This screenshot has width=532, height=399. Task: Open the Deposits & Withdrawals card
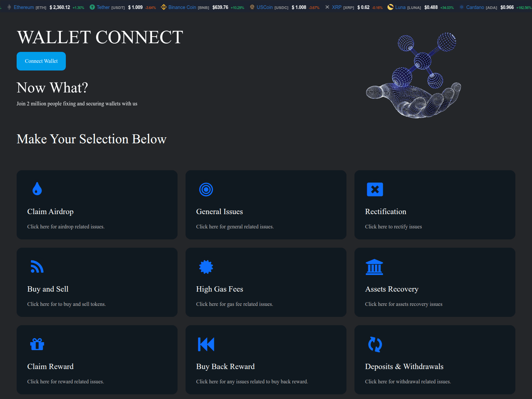pyautogui.click(x=435, y=360)
